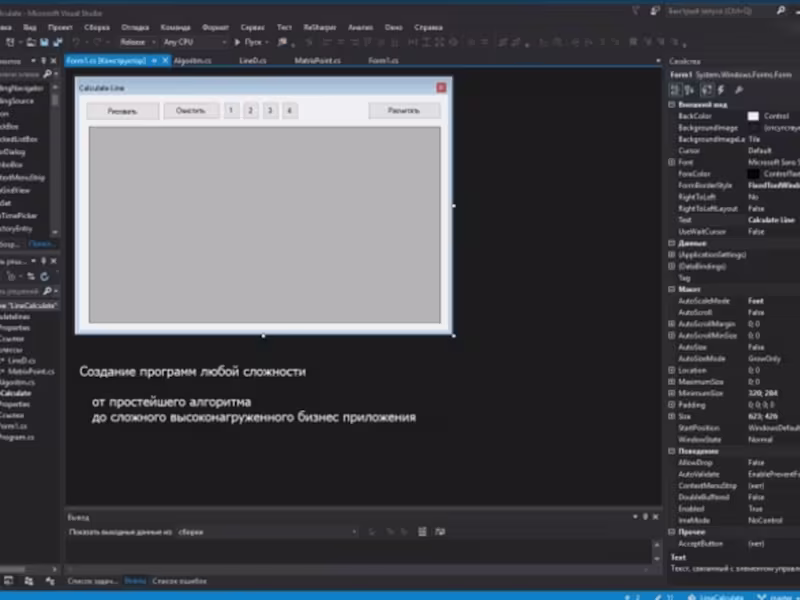The image size is (800, 600).
Task: Select the gray drawing panel on the form
Action: (x=264, y=224)
